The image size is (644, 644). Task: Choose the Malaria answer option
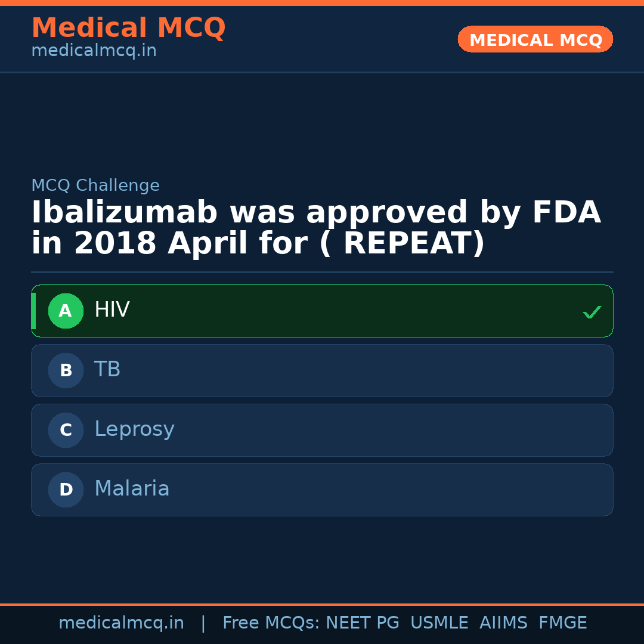coord(322,490)
